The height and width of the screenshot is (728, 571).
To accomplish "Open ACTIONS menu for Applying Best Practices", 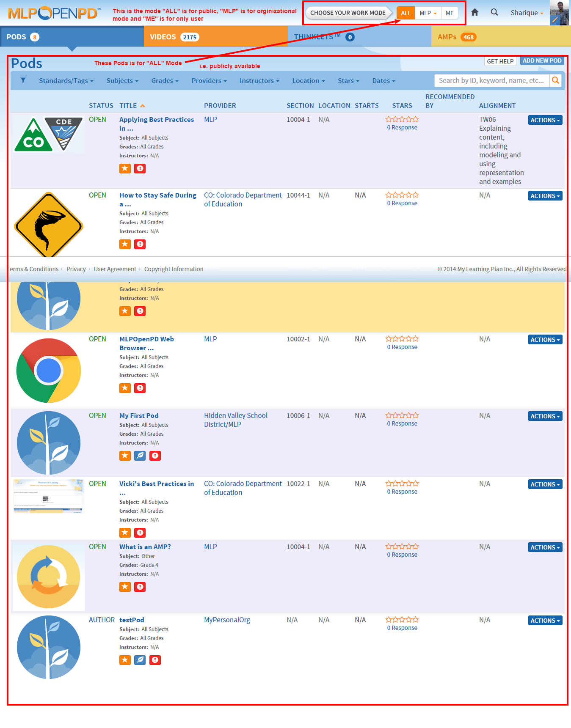I will coord(545,120).
